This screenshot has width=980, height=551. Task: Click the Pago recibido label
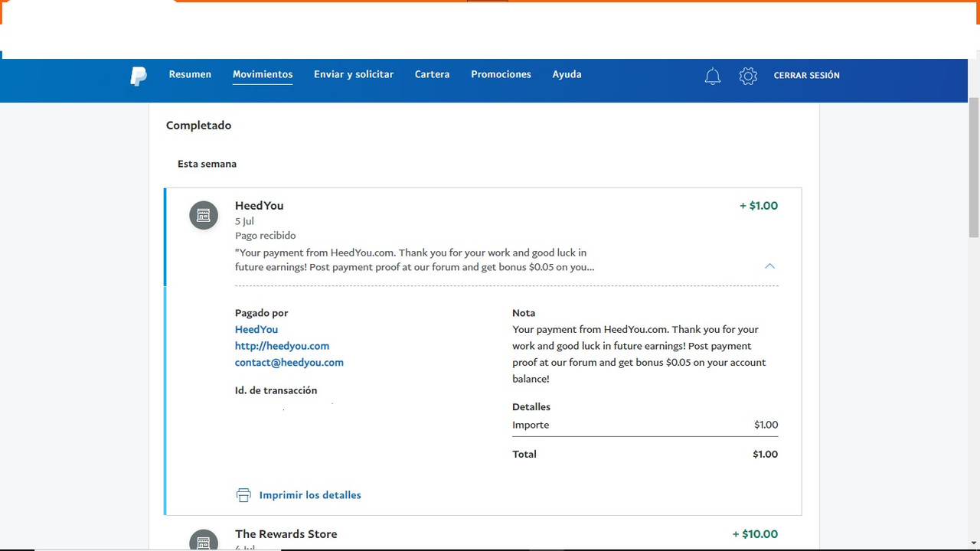(265, 236)
